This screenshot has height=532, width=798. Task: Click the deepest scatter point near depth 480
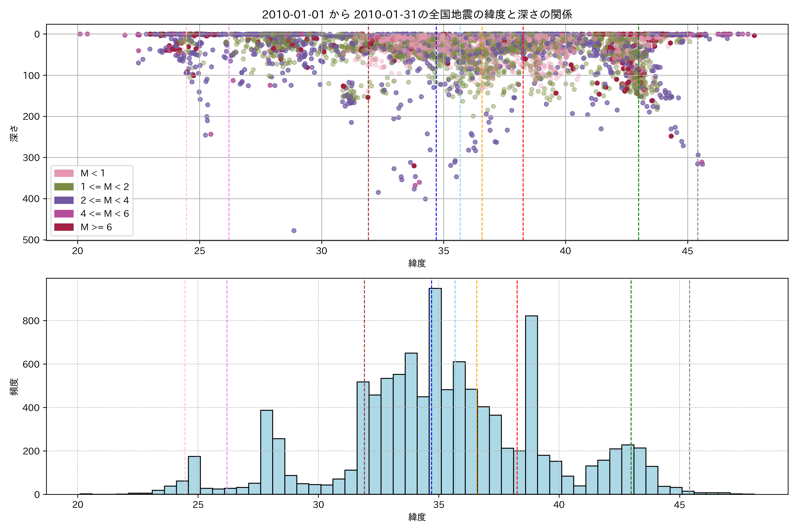click(x=294, y=231)
